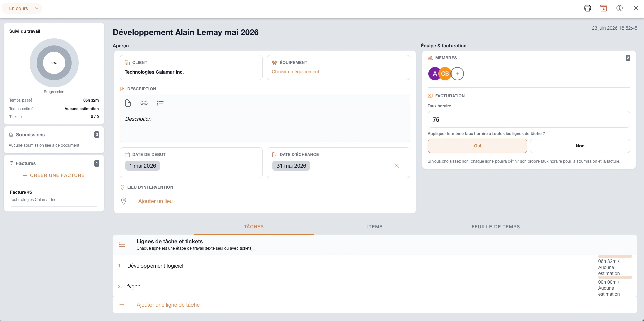Open the En cours status dropdown
The width and height of the screenshot is (644, 321).
[22, 8]
